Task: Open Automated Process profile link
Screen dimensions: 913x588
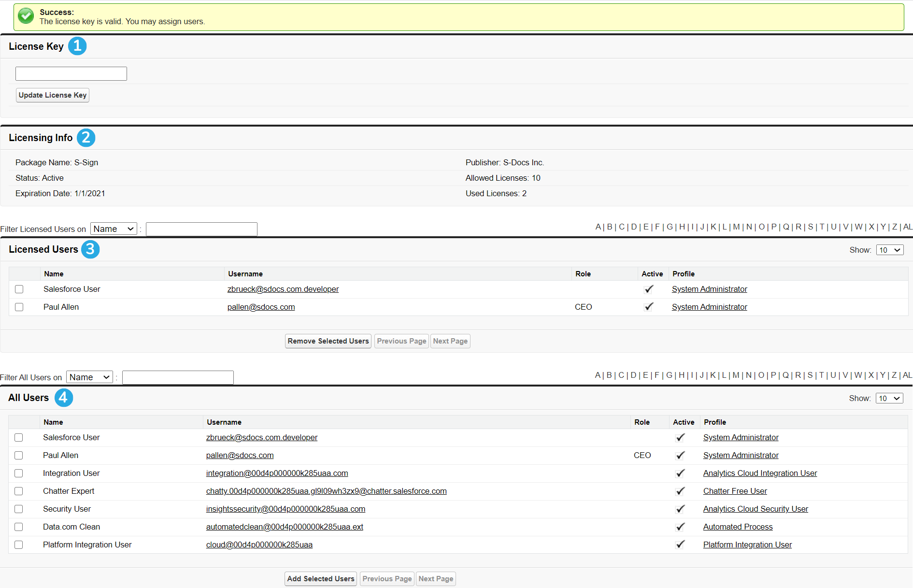Action: coord(738,527)
